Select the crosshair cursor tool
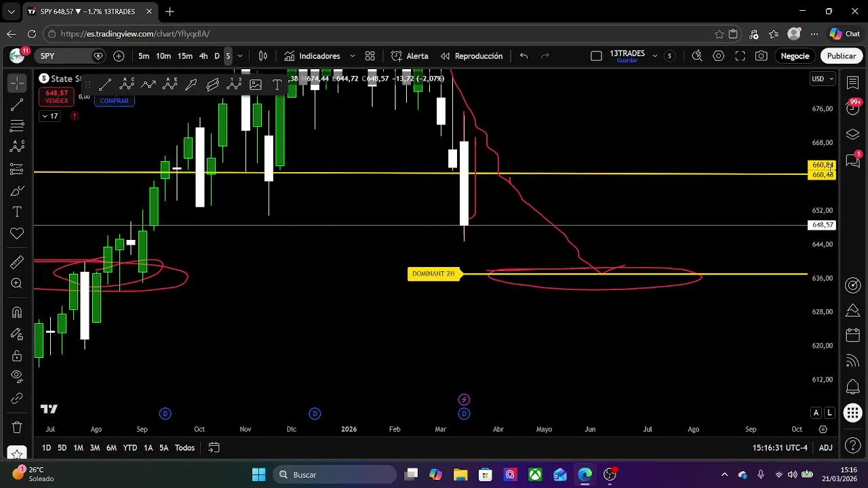 click(x=17, y=83)
